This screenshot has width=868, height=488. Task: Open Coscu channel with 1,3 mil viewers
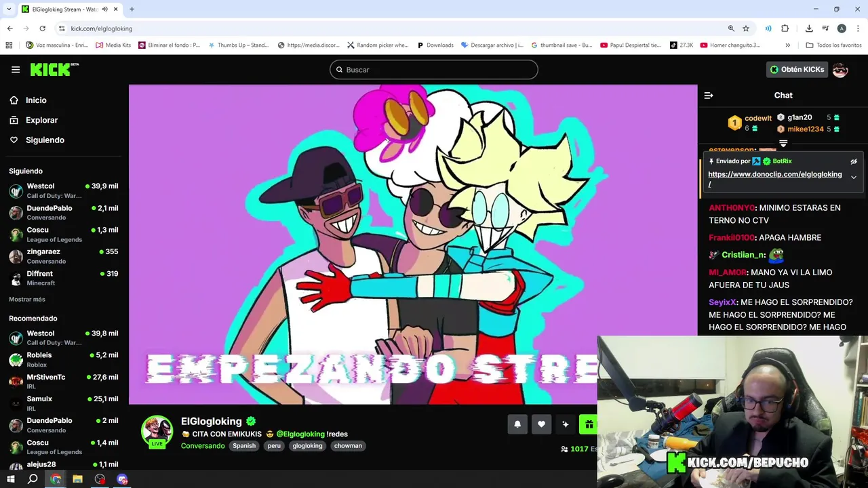[x=64, y=235]
